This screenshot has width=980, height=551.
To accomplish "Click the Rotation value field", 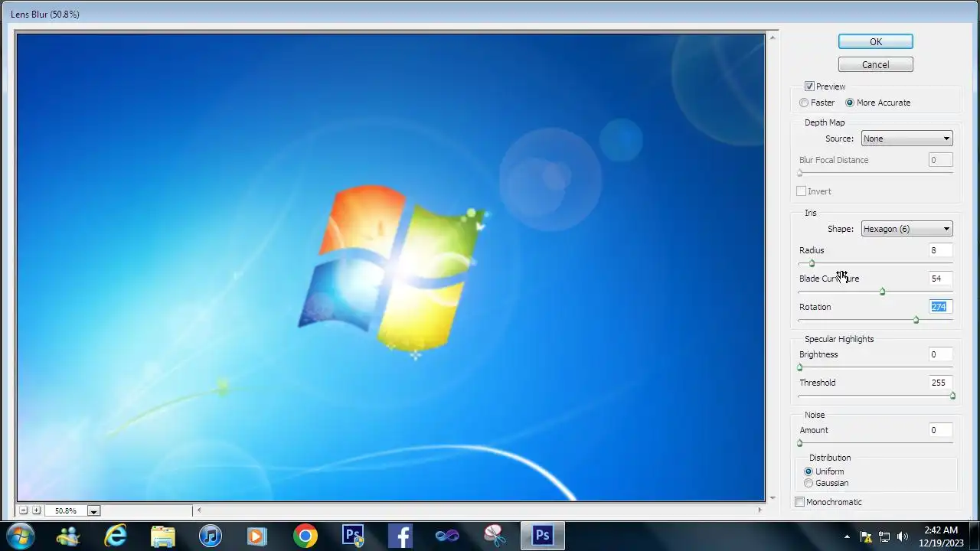I will (940, 307).
